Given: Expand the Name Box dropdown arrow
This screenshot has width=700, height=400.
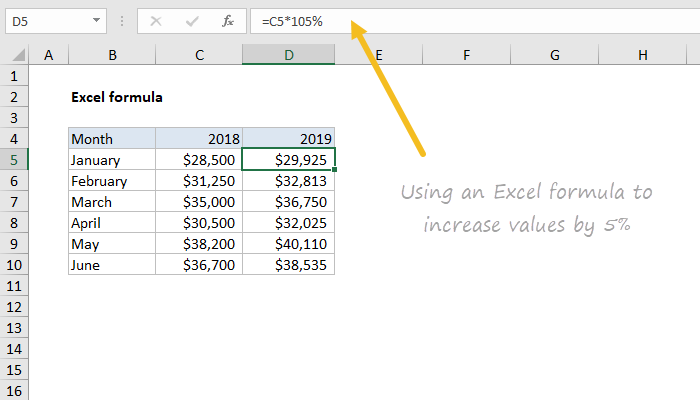Looking at the screenshot, I should [95, 20].
